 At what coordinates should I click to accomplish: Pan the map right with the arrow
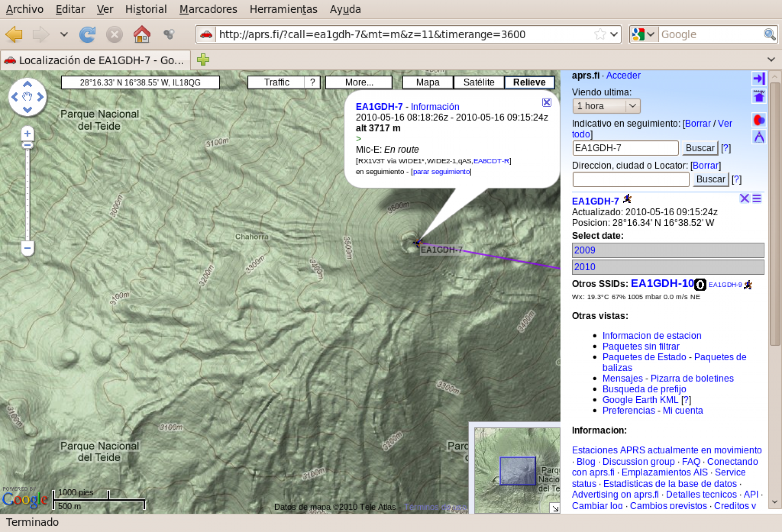(40, 97)
